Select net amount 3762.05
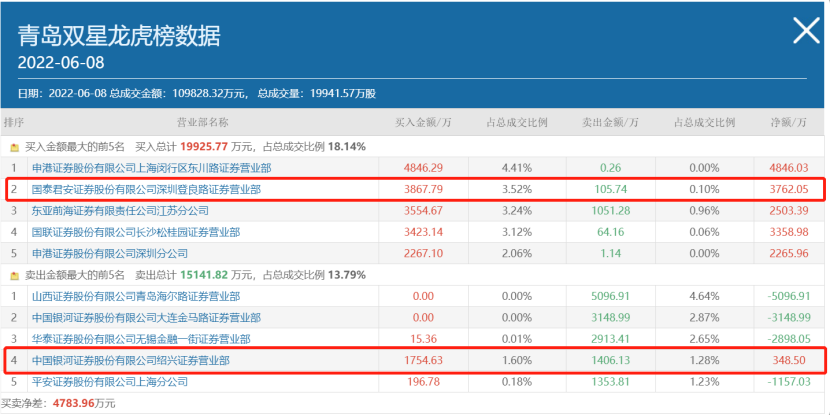This screenshot has height=415, width=830. [789, 190]
